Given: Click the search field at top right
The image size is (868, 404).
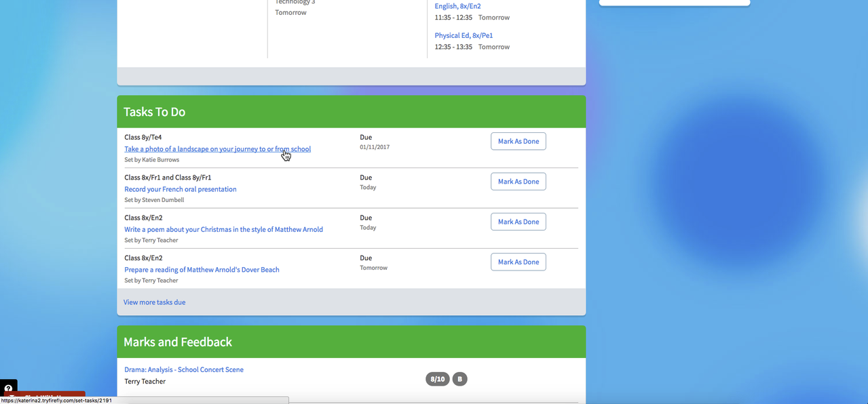Looking at the screenshot, I should (x=673, y=2).
